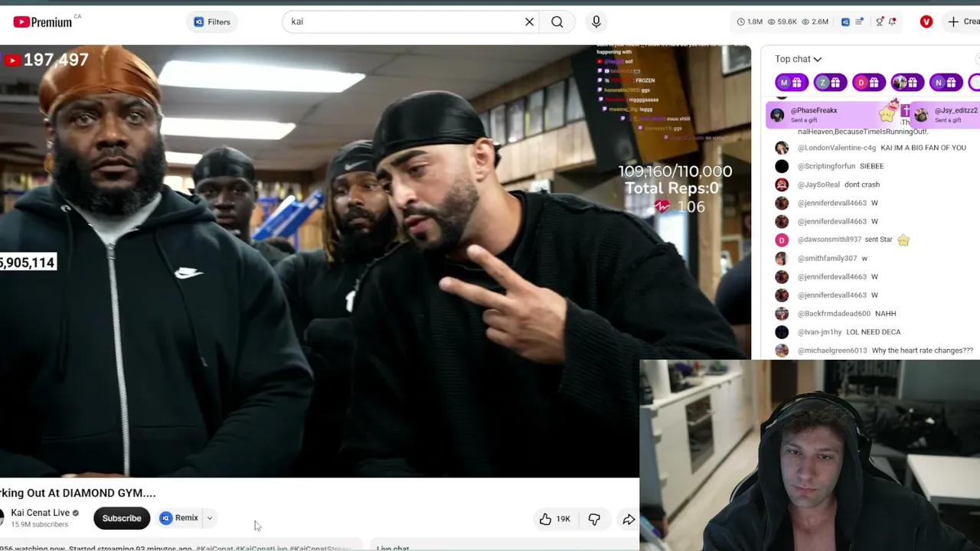The width and height of the screenshot is (980, 551).
Task: Open the N gift chip in chat ticker
Action: [946, 83]
